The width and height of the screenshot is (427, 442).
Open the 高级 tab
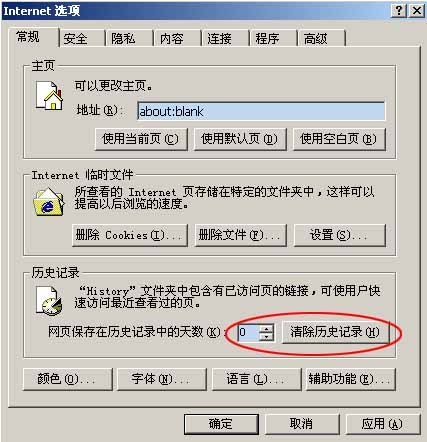pyautogui.click(x=315, y=39)
